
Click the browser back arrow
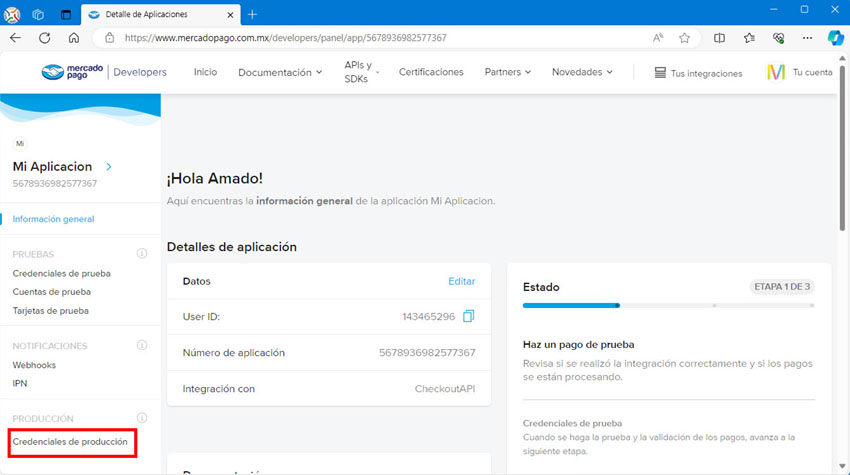(15, 38)
